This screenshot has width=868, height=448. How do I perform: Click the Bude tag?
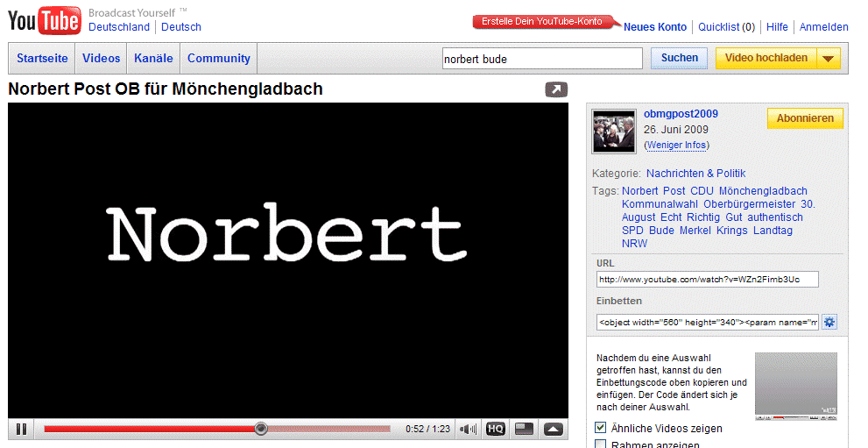pyautogui.click(x=661, y=231)
